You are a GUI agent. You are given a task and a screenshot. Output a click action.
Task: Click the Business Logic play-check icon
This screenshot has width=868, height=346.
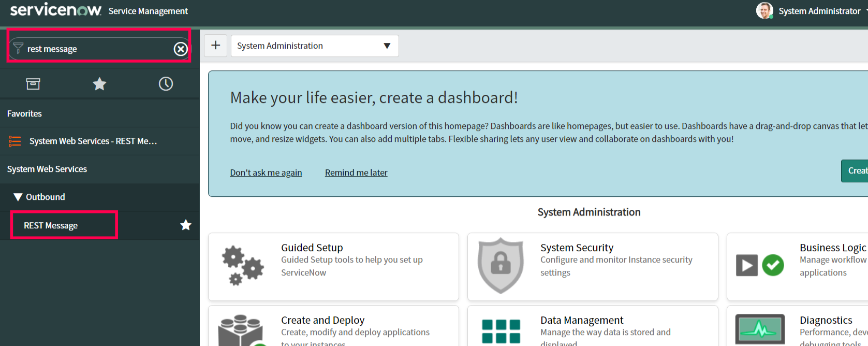(760, 265)
